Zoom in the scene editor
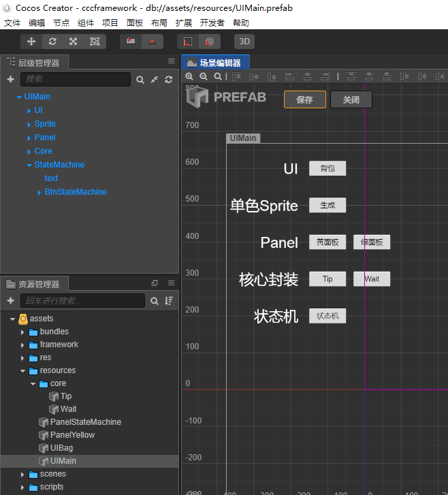Screen dimensions: 448x495 coord(189,76)
